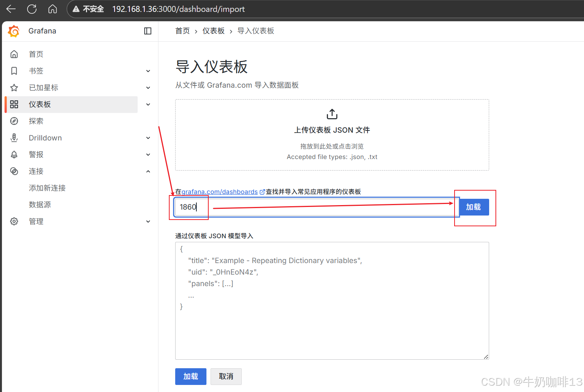Open the grafana.com/dashboards link
The width and height of the screenshot is (584, 392).
[x=219, y=192]
